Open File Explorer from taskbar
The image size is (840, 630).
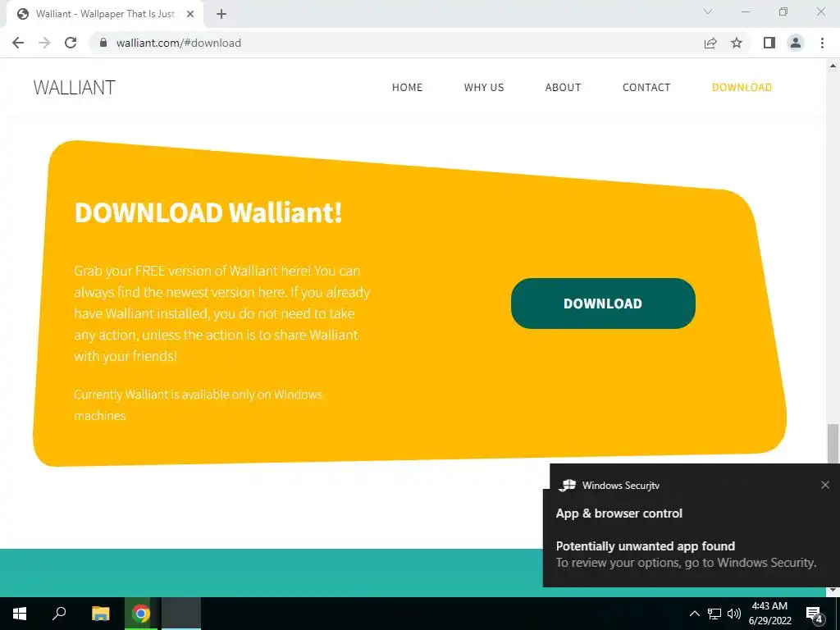[x=100, y=614]
